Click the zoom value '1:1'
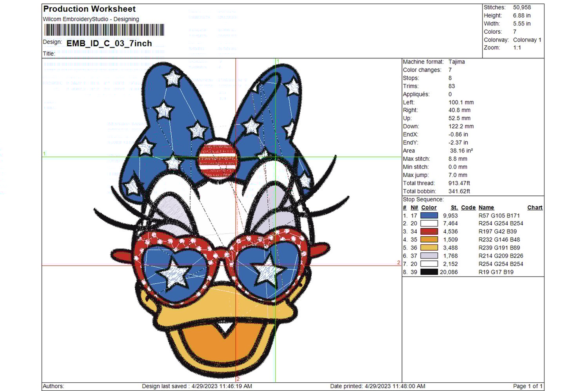Viewport: 588px width, 391px height. pyautogui.click(x=517, y=48)
